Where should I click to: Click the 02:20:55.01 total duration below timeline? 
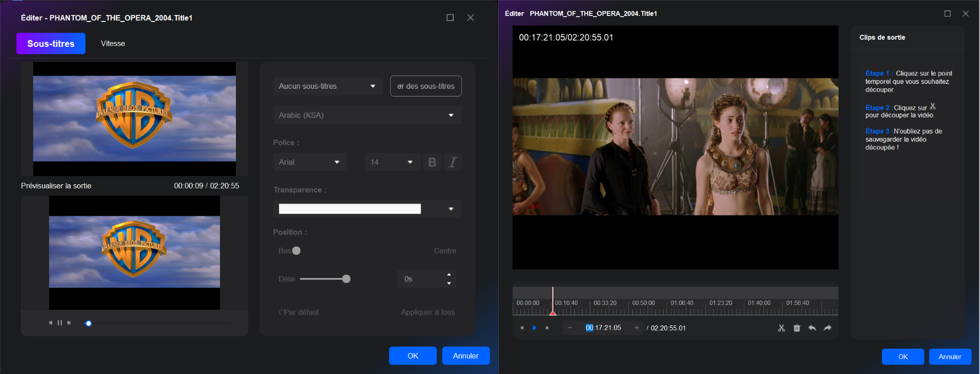coord(668,328)
